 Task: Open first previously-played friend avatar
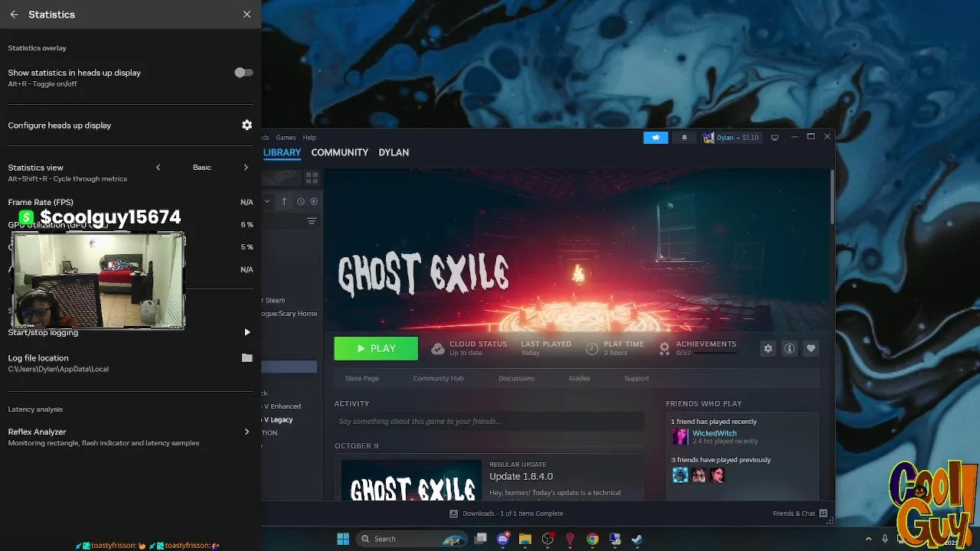point(680,475)
